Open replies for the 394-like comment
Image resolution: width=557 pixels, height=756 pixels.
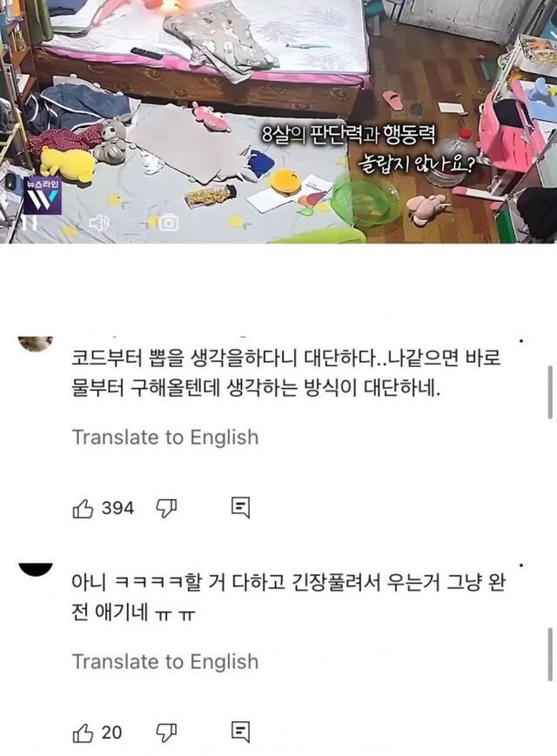click(240, 508)
